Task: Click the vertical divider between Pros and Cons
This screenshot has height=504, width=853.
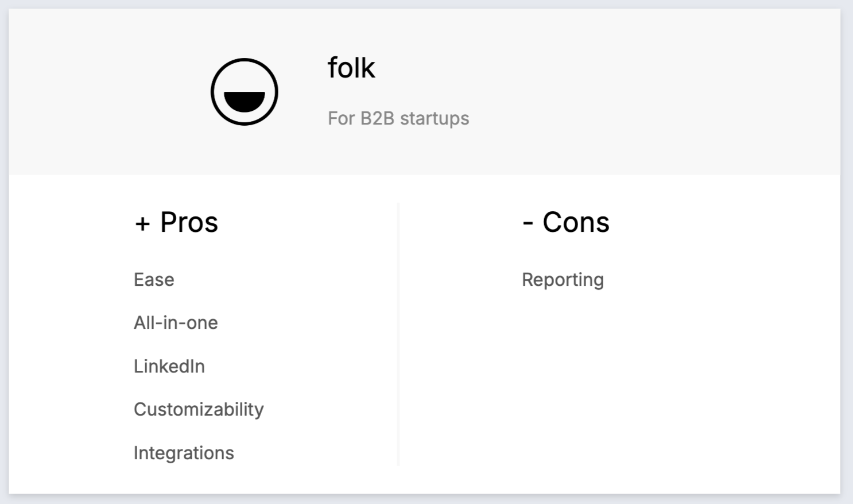Action: click(398, 334)
